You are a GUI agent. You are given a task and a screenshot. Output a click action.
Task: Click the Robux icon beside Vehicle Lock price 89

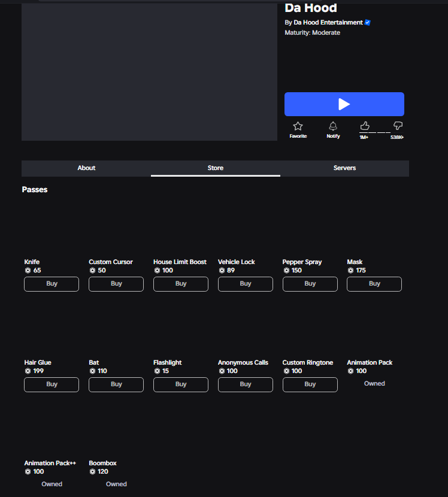point(222,271)
